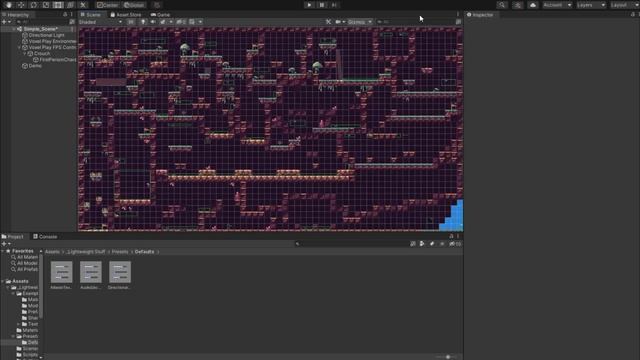
Task: Open the Layers dropdown
Action: 591,5
